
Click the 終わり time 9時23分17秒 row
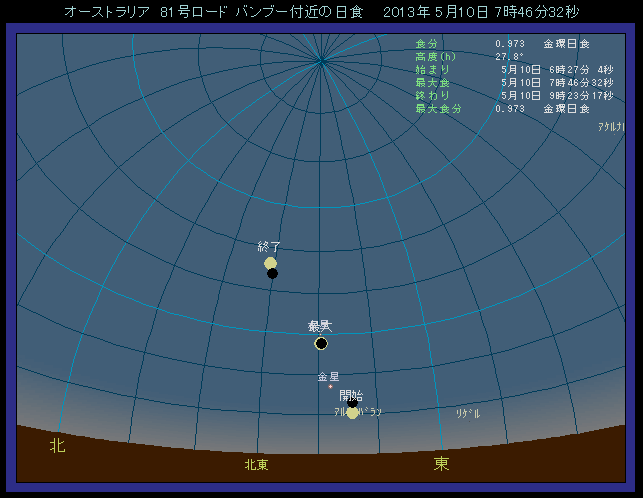click(556, 95)
